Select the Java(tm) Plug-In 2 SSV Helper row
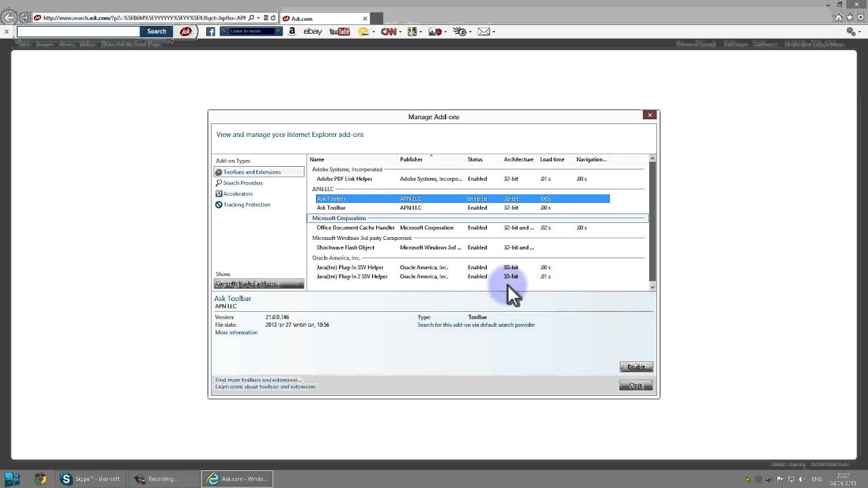Image resolution: width=868 pixels, height=488 pixels. [x=462, y=277]
